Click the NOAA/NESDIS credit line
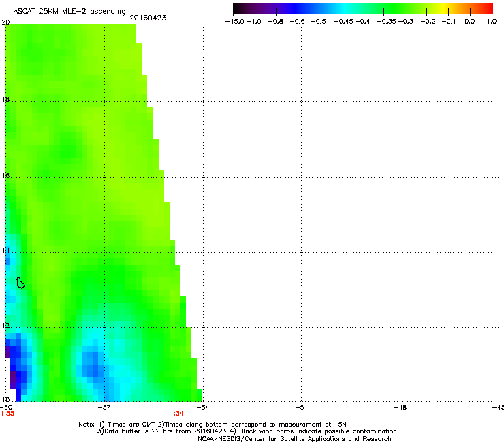Screen dimensions: 504x443 [294, 439]
